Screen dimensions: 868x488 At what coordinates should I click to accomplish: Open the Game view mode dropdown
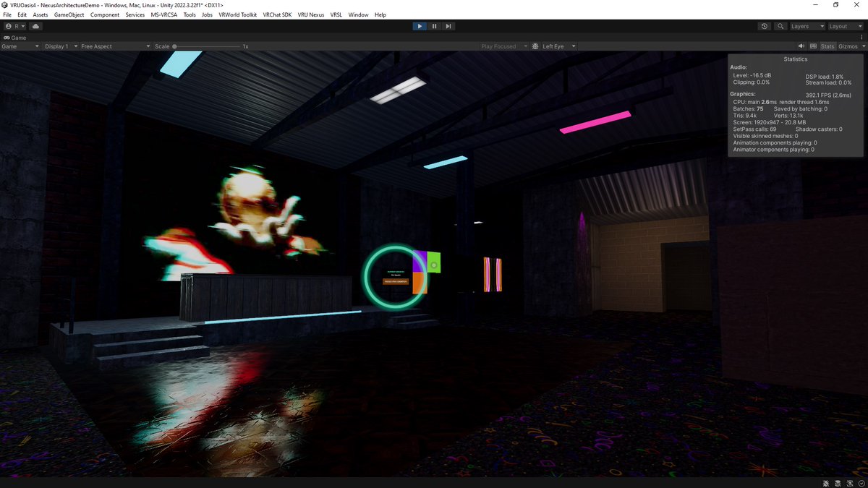tap(20, 46)
